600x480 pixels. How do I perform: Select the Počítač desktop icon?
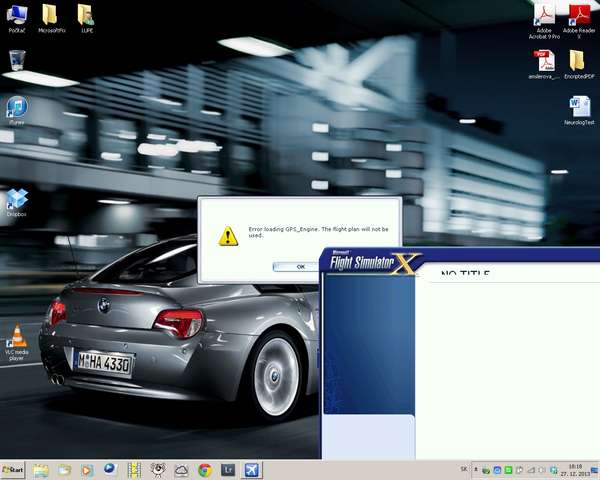coord(17,17)
